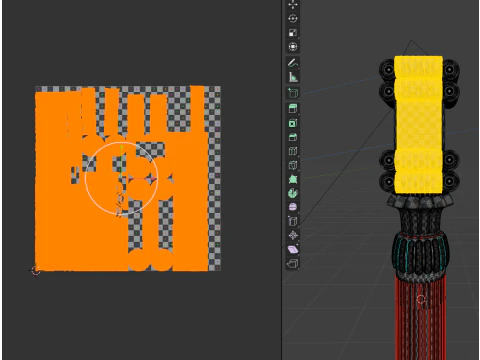The image size is (480, 360).
Task: Choose the Poly Build tool
Action: point(293,179)
